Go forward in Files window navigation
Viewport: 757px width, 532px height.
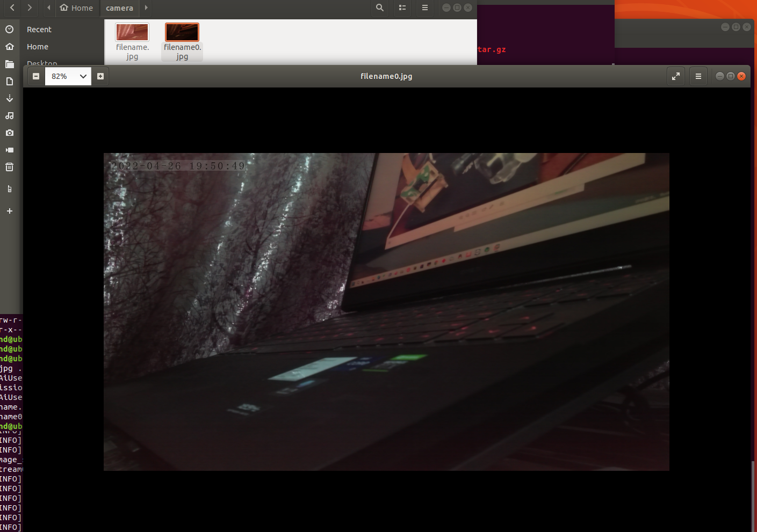click(x=30, y=8)
